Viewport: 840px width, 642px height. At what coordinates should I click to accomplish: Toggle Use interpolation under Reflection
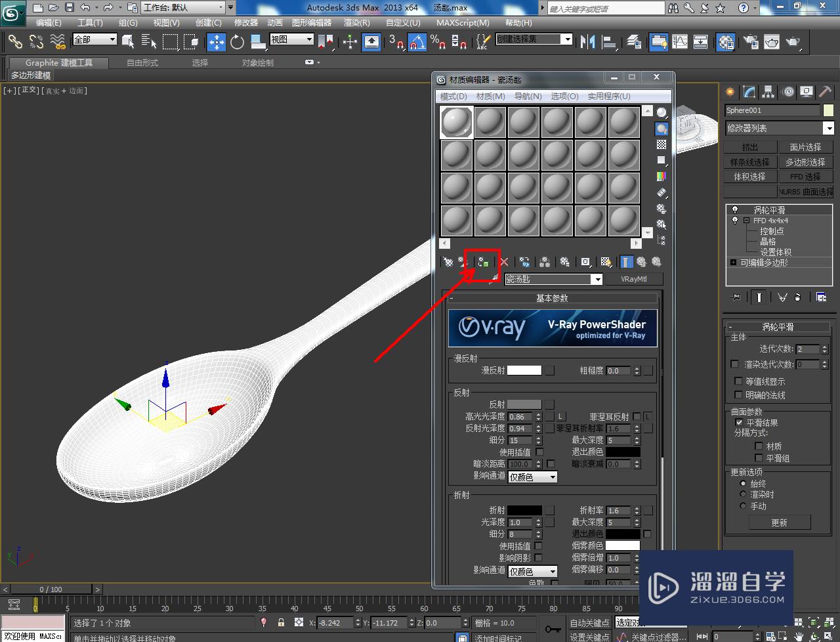coord(539,452)
